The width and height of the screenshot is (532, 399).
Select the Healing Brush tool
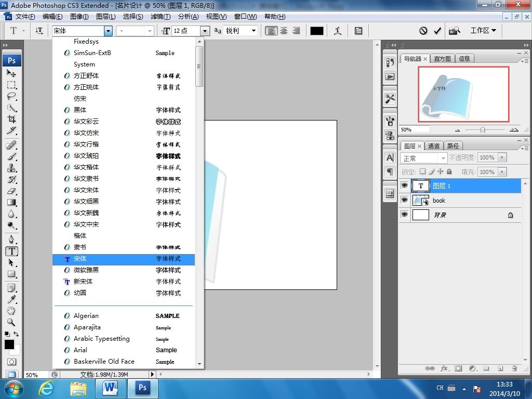11,145
